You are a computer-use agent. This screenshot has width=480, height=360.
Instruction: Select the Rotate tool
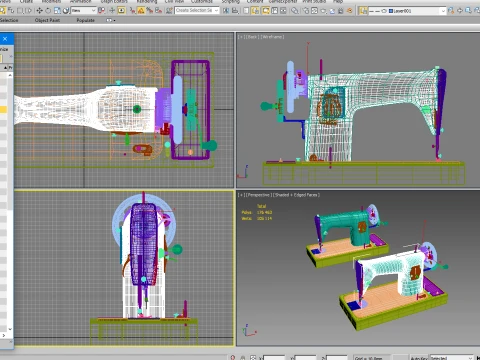48,11
